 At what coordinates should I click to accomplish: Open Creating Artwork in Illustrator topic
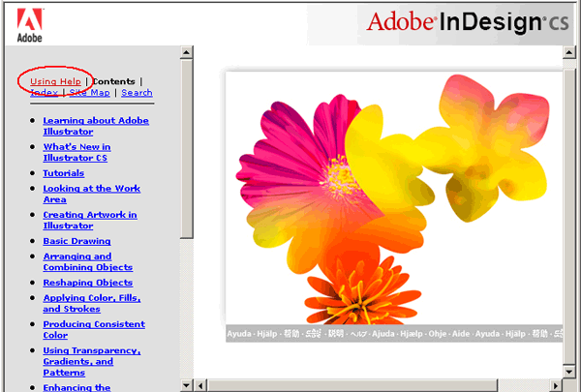(x=90, y=220)
